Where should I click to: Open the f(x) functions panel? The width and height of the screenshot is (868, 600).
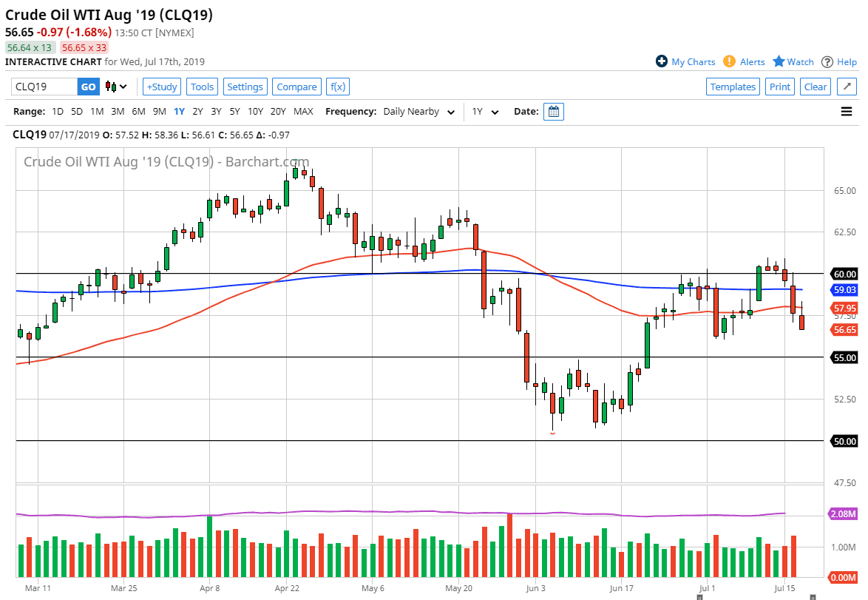point(338,87)
